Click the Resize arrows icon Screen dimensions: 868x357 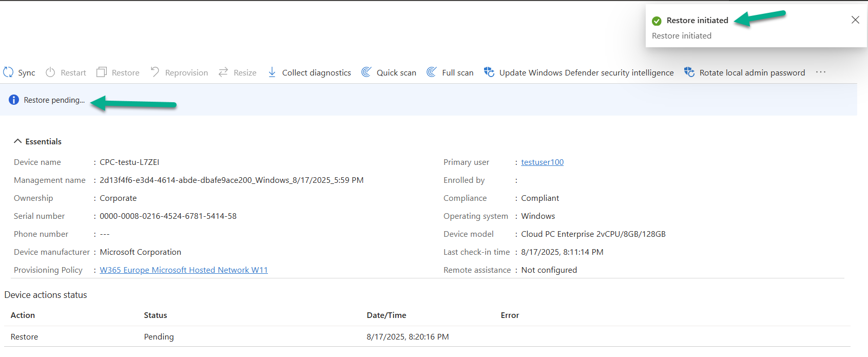pos(223,72)
